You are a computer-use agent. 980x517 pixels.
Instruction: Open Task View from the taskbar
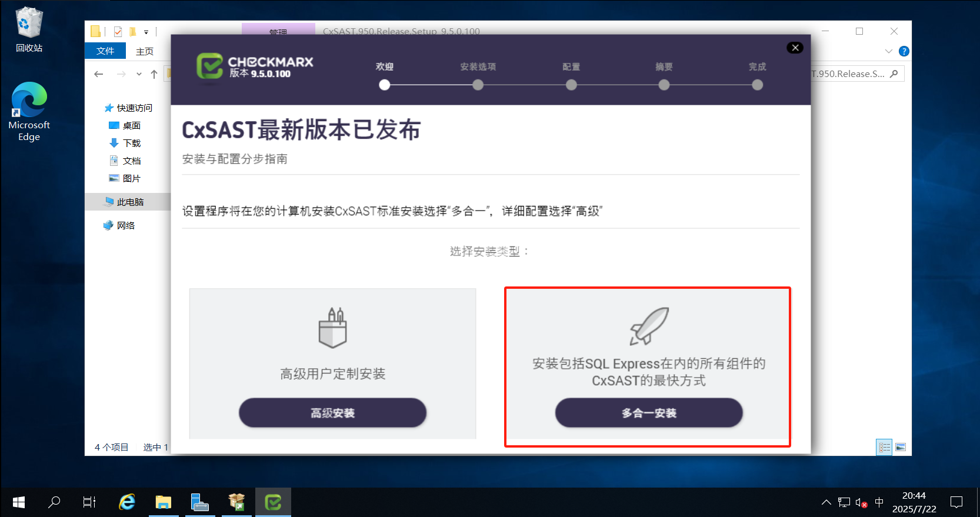click(x=89, y=502)
